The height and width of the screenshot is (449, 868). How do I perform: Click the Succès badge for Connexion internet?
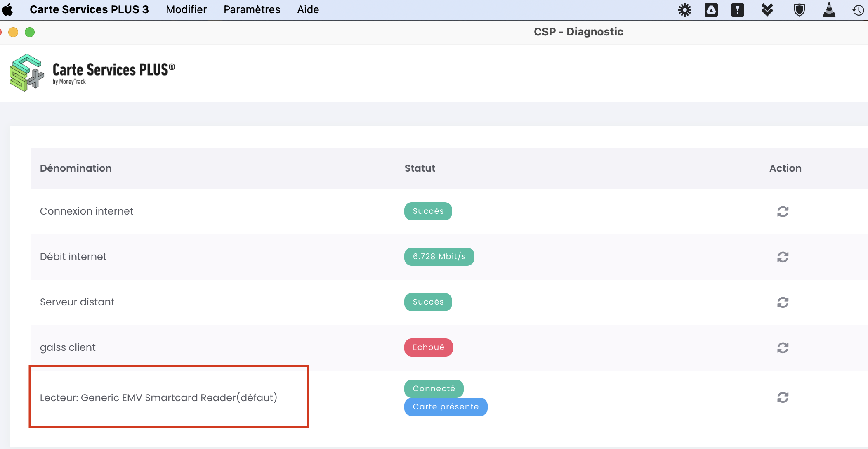pyautogui.click(x=428, y=211)
